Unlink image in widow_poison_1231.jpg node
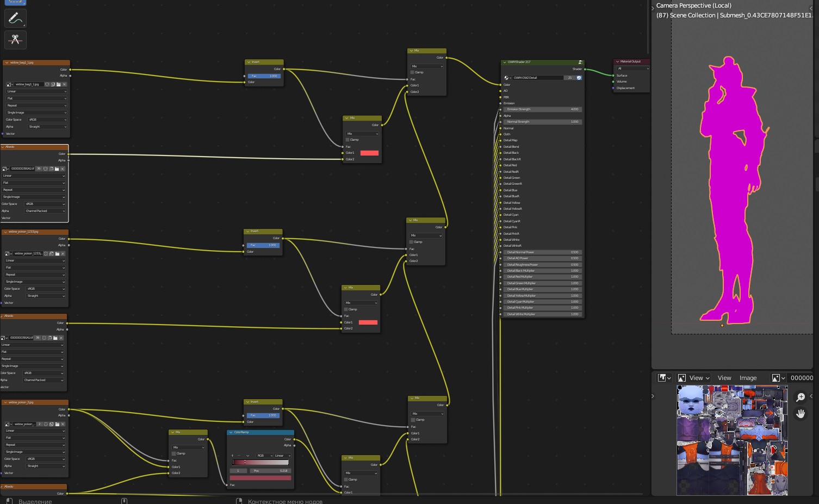This screenshot has width=819, height=504. [63, 253]
